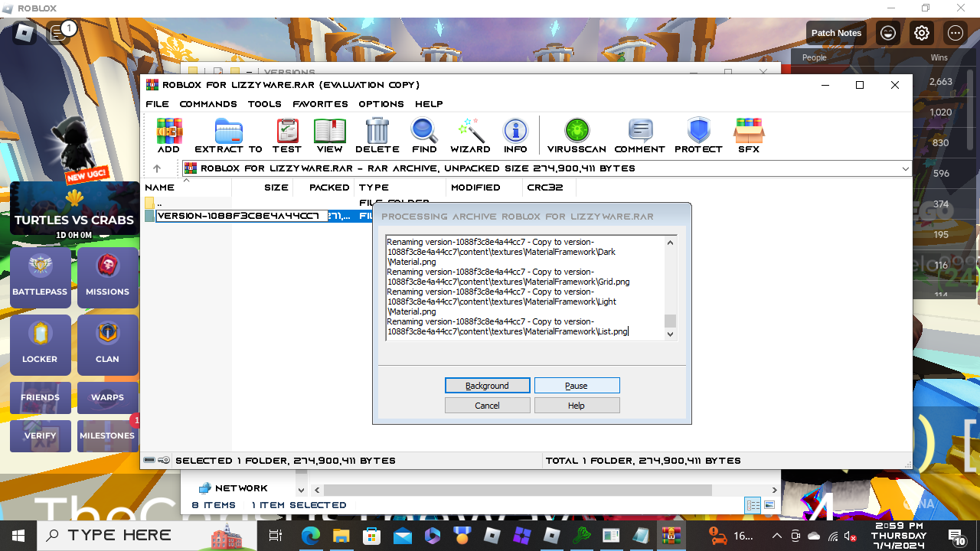Open Mail app from taskbar
The width and height of the screenshot is (980, 551).
(x=402, y=535)
